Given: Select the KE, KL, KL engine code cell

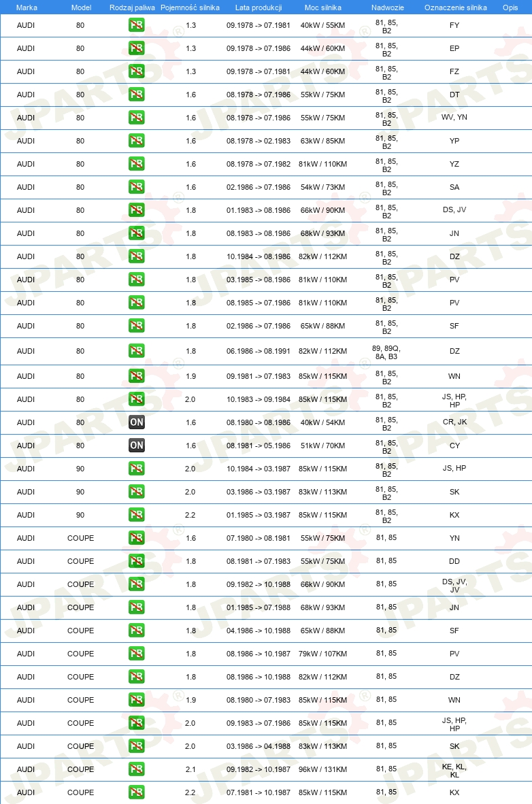Looking at the screenshot, I should click(x=454, y=771).
